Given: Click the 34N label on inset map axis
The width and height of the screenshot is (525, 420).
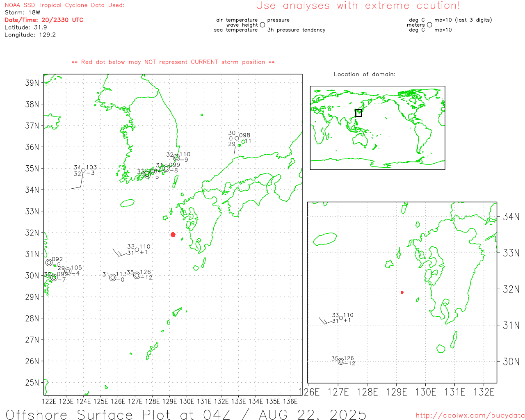Looking at the screenshot, I should coord(511,217).
